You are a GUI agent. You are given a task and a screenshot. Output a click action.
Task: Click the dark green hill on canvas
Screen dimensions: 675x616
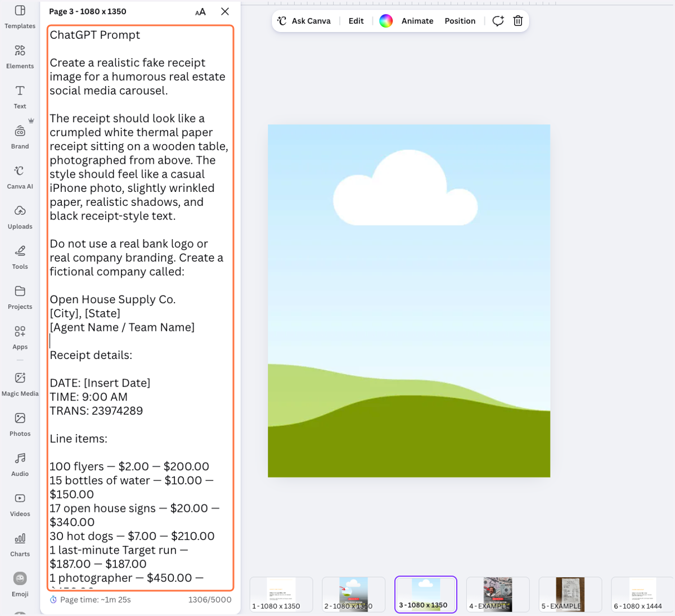[x=409, y=439]
